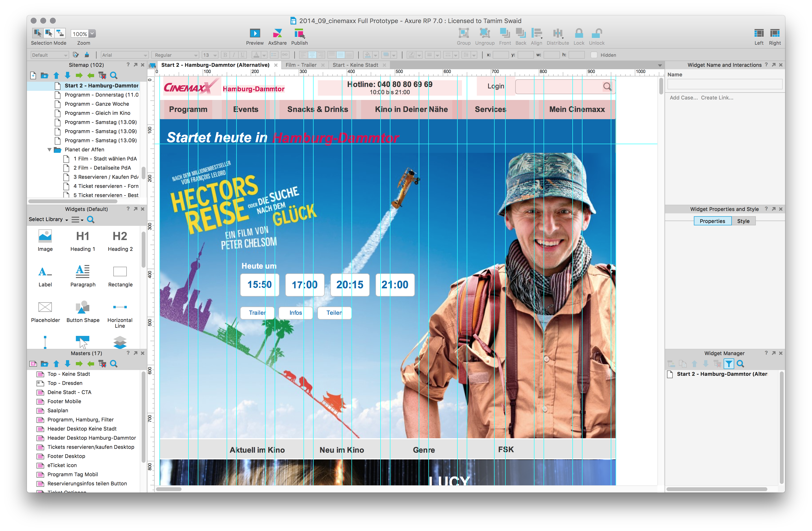
Task: Move page down in Sitemap
Action: point(67,75)
